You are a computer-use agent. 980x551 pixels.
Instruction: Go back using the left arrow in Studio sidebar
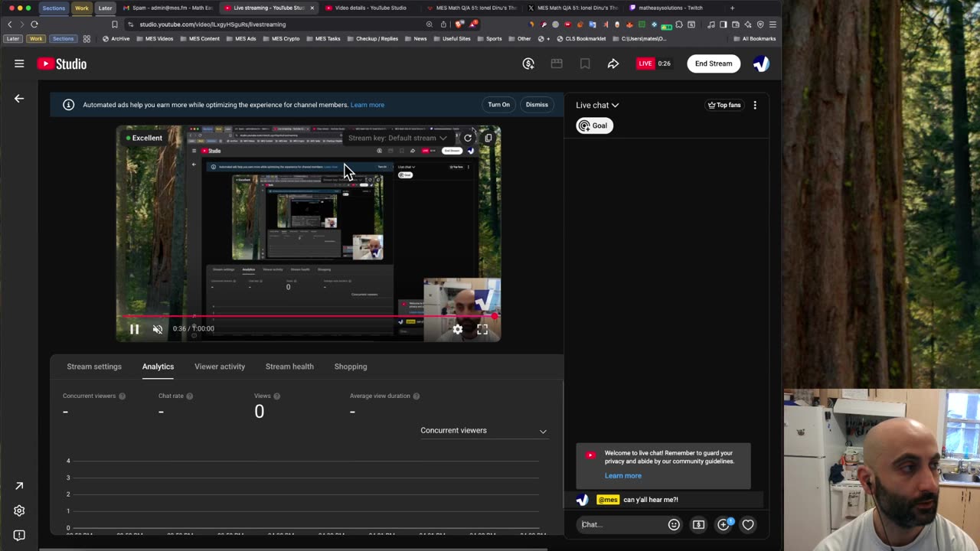click(x=19, y=98)
